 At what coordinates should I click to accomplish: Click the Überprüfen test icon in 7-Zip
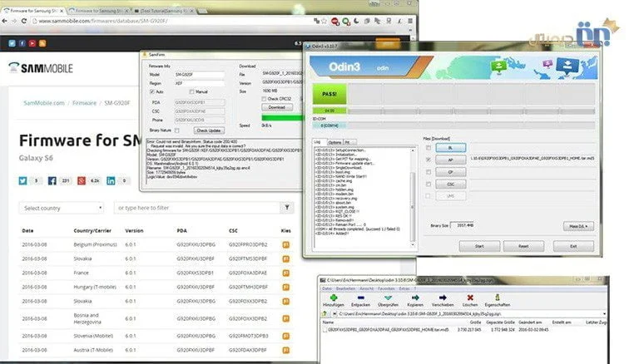388,298
